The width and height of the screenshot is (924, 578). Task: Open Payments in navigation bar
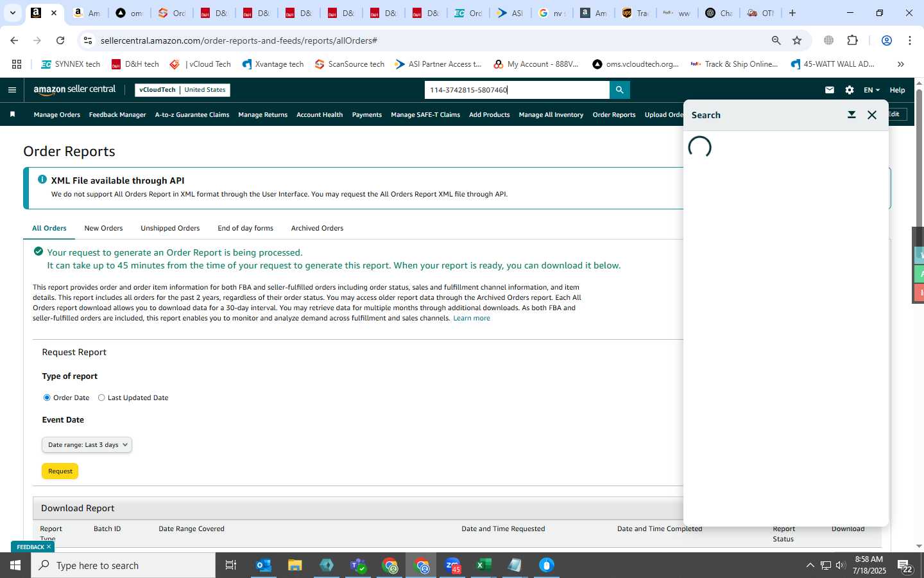(367, 115)
